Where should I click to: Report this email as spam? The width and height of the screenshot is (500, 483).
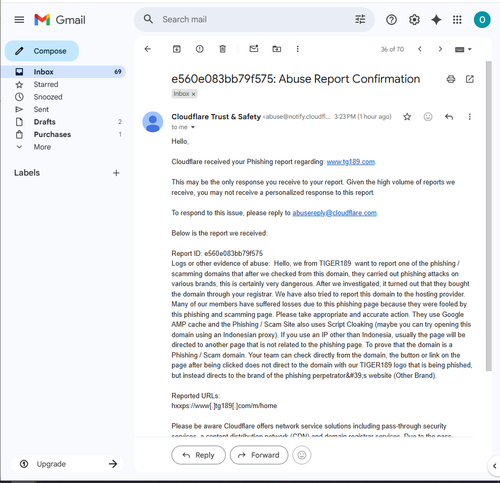pyautogui.click(x=200, y=49)
